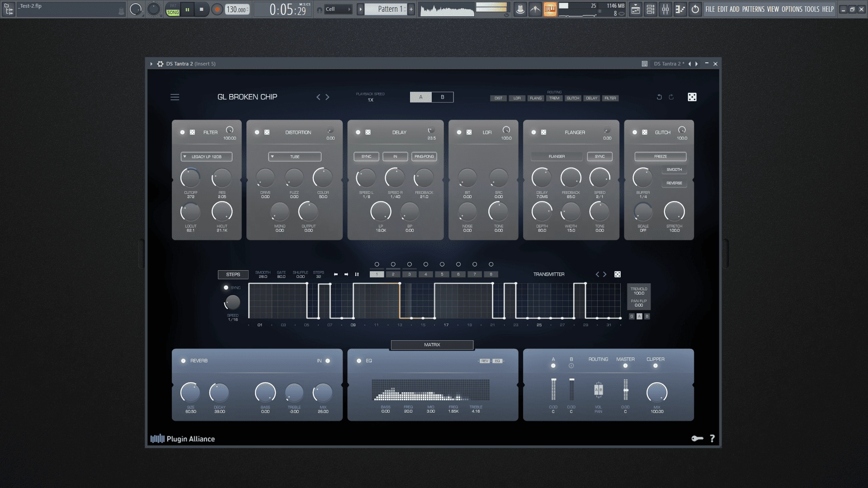868x488 pixels.
Task: Select the next preset arrow
Action: tap(327, 97)
